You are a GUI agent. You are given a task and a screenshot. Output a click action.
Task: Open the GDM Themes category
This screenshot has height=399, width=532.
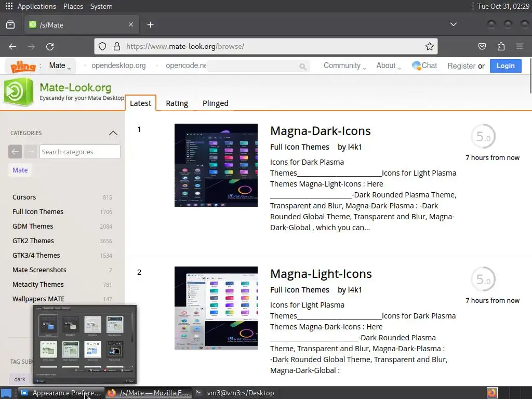(x=33, y=227)
